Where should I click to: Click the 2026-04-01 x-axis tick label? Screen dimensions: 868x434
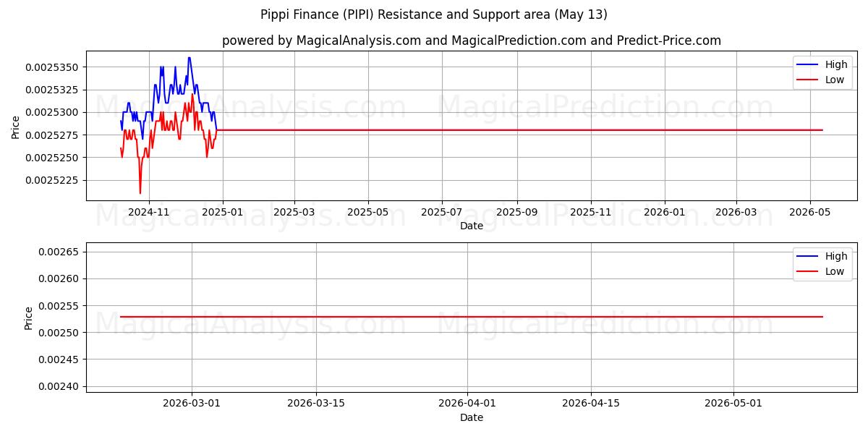click(467, 404)
